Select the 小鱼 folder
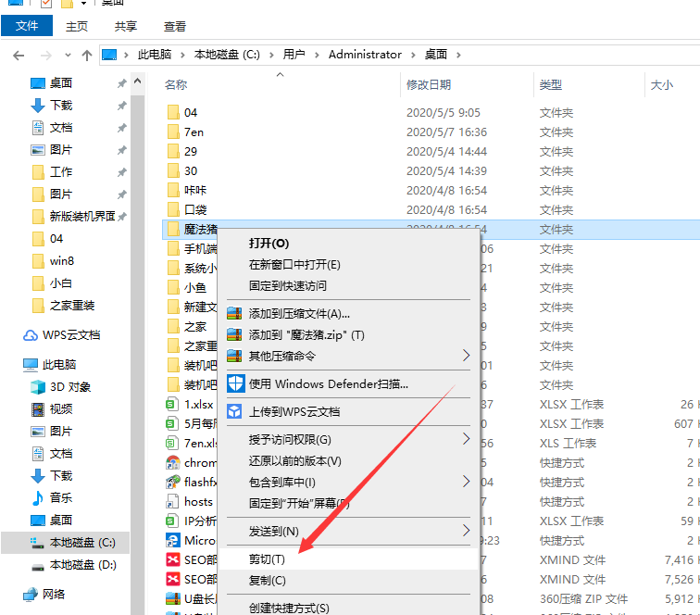Image resolution: width=700 pixels, height=615 pixels. click(x=195, y=288)
